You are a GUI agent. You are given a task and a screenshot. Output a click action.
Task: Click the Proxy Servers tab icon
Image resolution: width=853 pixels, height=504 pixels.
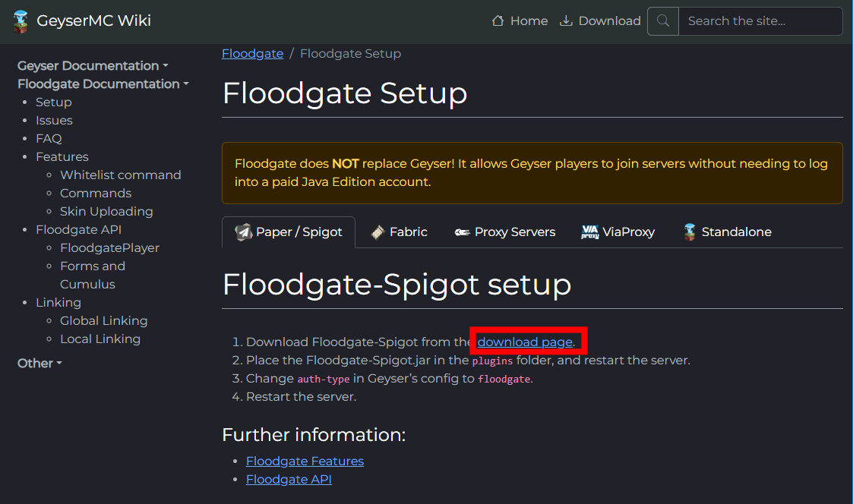(463, 232)
